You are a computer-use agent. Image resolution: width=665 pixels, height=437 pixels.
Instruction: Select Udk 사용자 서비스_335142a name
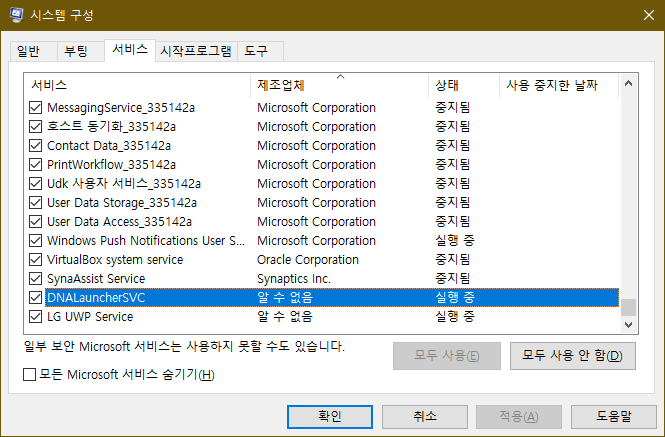pos(124,184)
